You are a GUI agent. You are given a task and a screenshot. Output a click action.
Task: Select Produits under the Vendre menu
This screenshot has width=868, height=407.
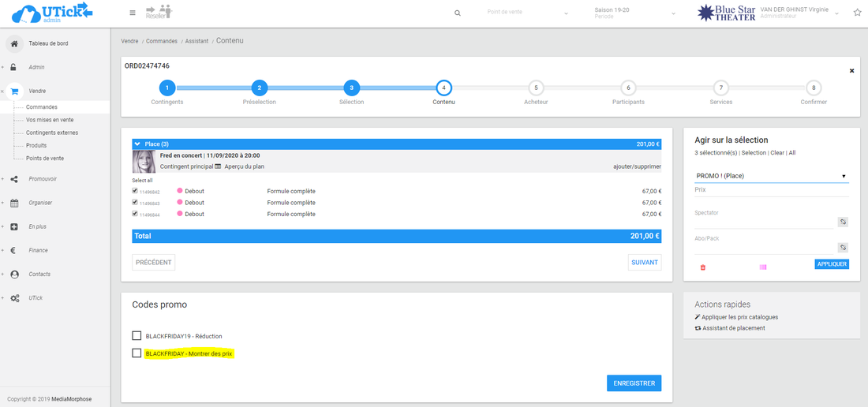click(x=36, y=145)
